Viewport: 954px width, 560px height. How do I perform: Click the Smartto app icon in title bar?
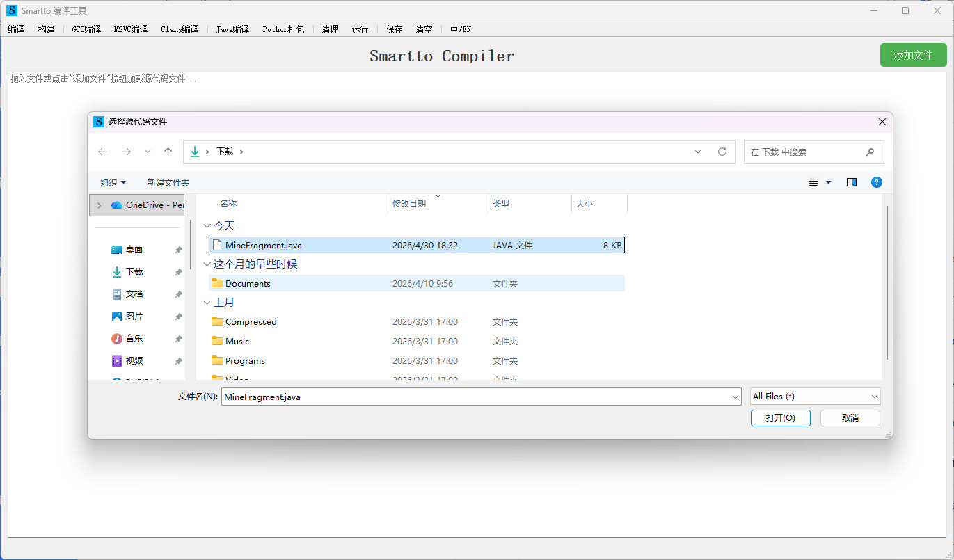[11, 10]
